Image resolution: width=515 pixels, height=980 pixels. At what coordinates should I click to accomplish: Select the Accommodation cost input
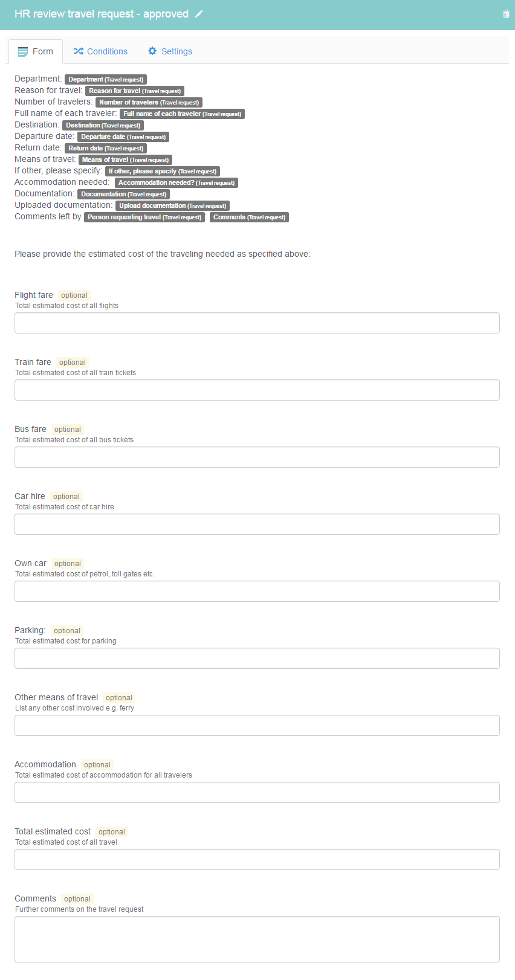(257, 792)
